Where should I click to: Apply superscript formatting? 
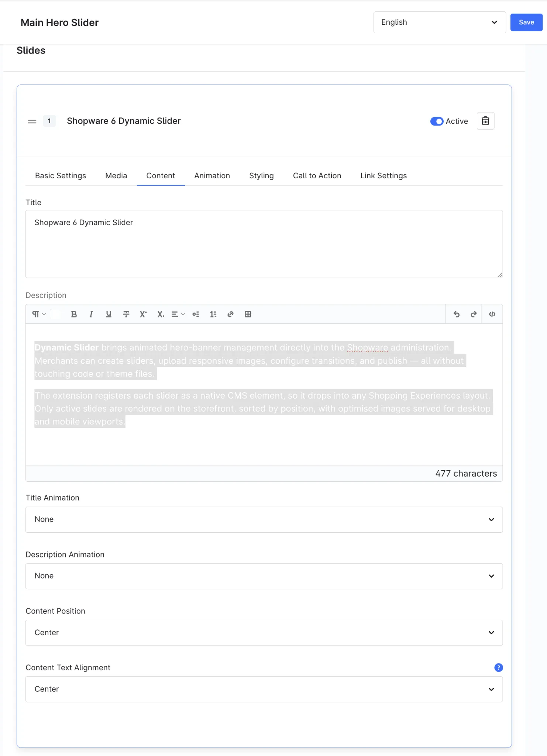tap(143, 314)
